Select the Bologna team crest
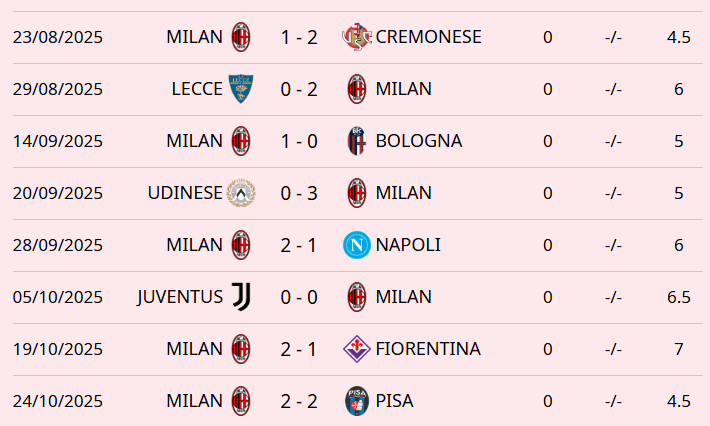 click(x=357, y=141)
